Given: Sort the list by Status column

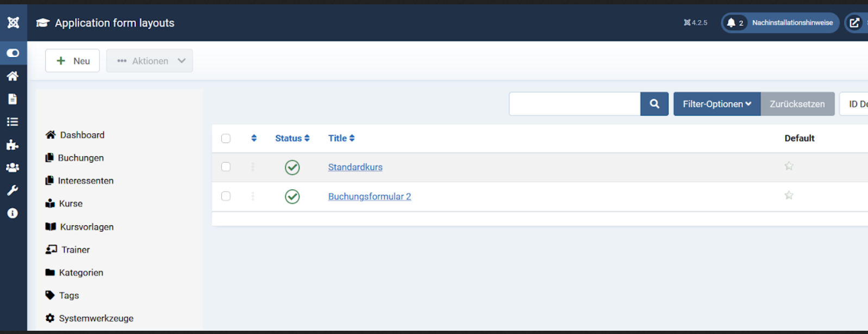Looking at the screenshot, I should pos(292,138).
